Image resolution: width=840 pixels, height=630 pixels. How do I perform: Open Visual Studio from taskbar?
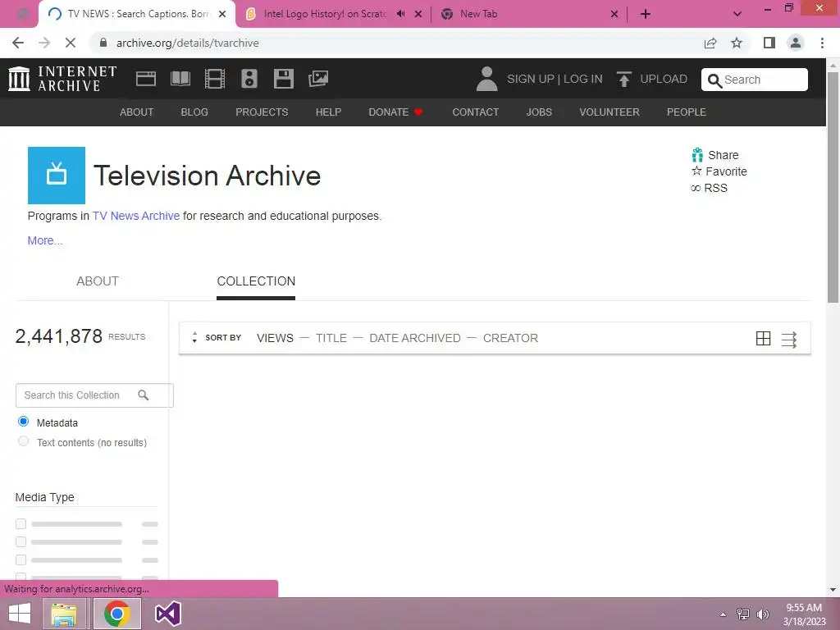(x=167, y=614)
